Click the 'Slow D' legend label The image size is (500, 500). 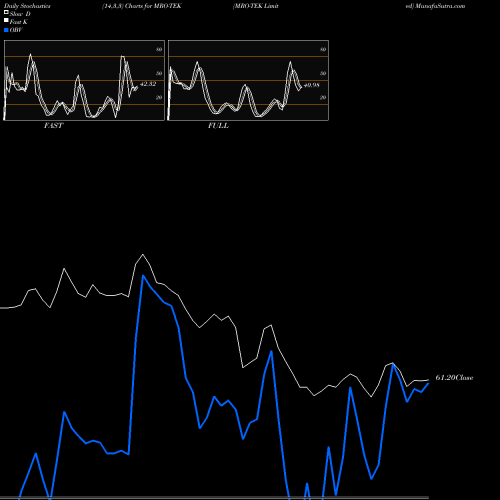(20, 14)
